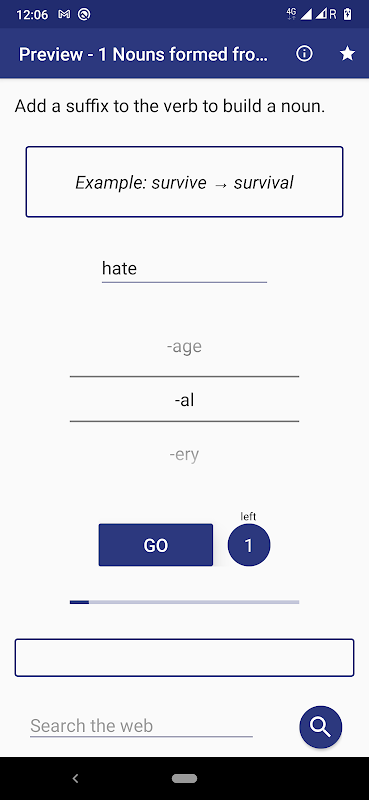The height and width of the screenshot is (800, 369).
Task: Click the GO button
Action: tap(156, 545)
